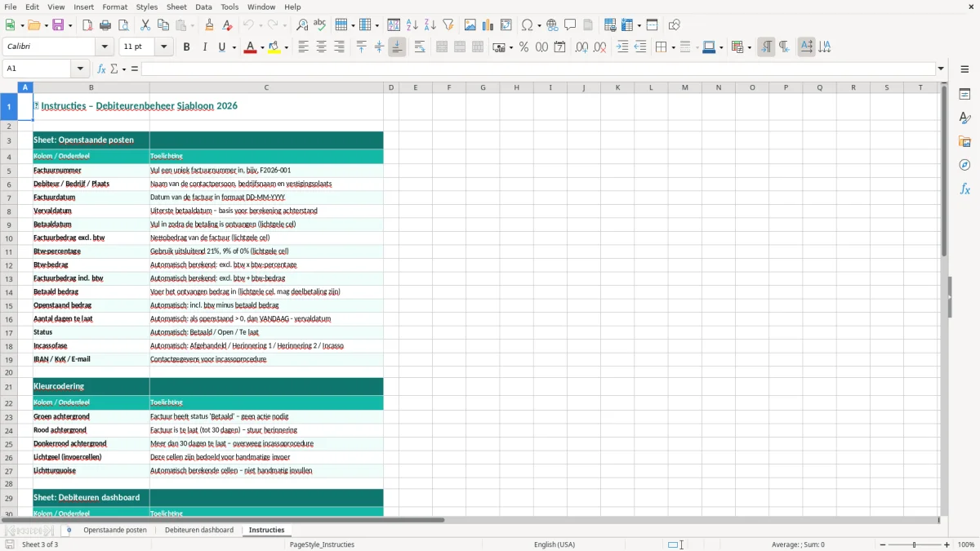Open sidebar Styles panel
The width and height of the screenshot is (980, 551).
point(964,118)
